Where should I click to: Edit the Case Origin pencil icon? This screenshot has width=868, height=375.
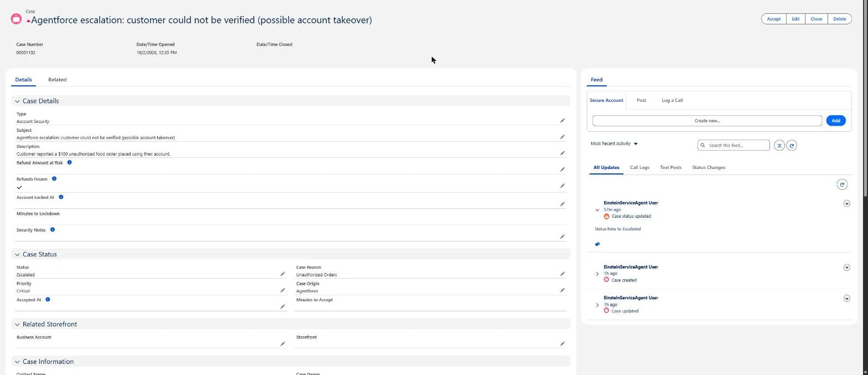[x=562, y=290]
